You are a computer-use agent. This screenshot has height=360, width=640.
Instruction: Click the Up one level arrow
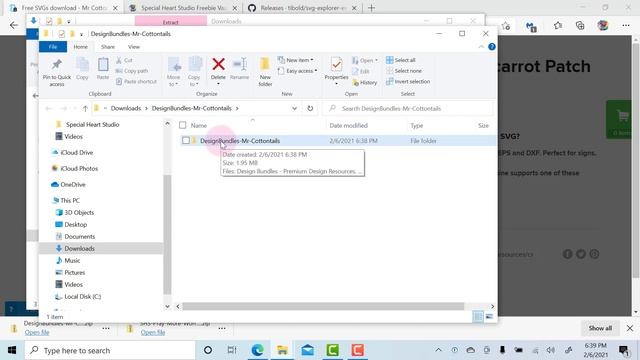coord(85,109)
